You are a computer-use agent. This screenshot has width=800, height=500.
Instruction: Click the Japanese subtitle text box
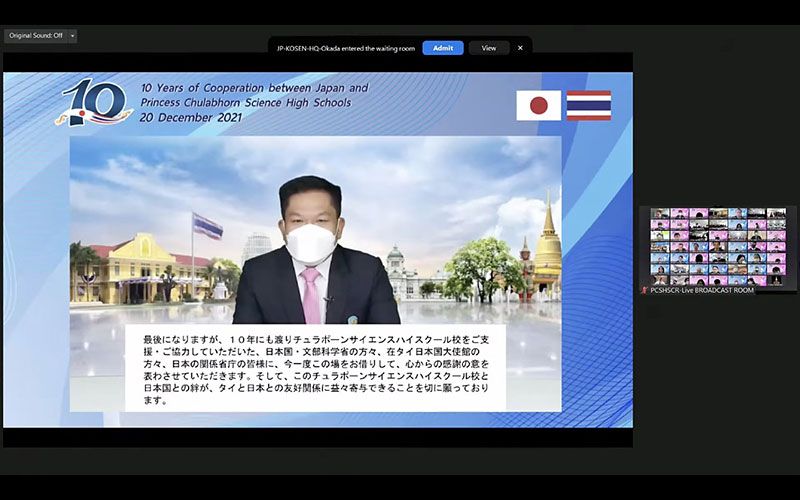click(315, 365)
